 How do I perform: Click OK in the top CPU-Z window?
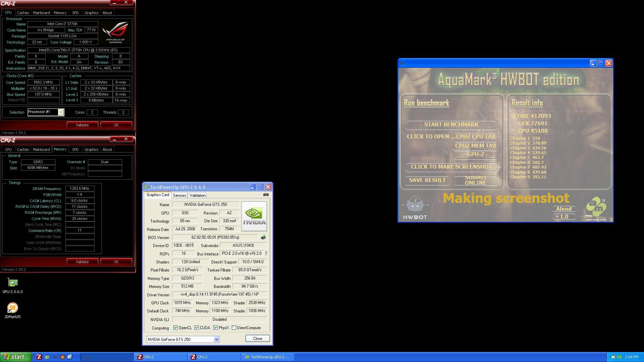tap(116, 125)
